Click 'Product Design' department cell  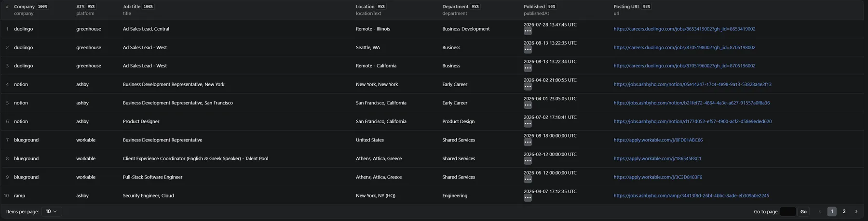458,121
